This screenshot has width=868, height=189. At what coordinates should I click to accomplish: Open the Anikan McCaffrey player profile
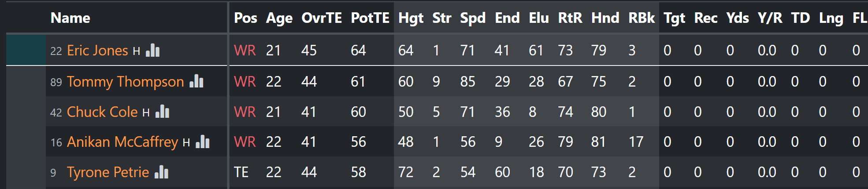(x=122, y=142)
